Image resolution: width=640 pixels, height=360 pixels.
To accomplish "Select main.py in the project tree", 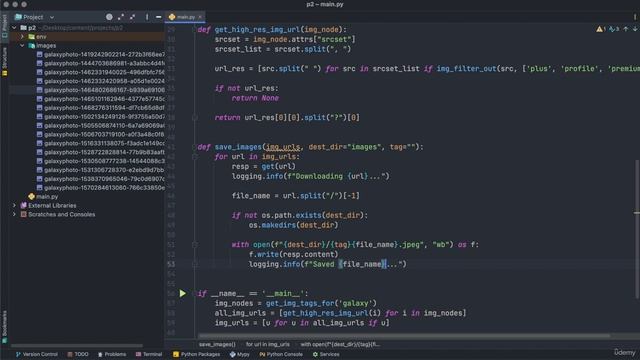I will (47, 196).
